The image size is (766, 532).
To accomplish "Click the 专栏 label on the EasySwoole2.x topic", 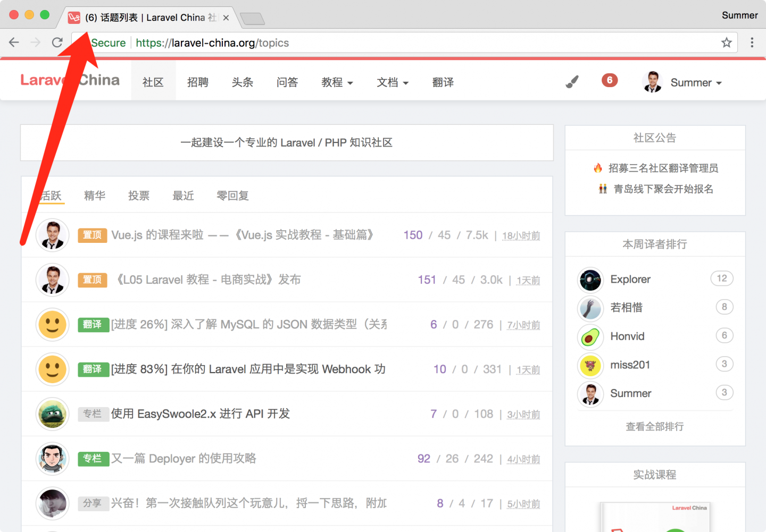I will point(94,413).
